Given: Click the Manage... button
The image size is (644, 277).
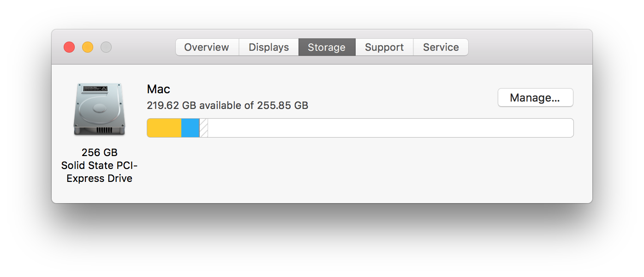Looking at the screenshot, I should [535, 98].
